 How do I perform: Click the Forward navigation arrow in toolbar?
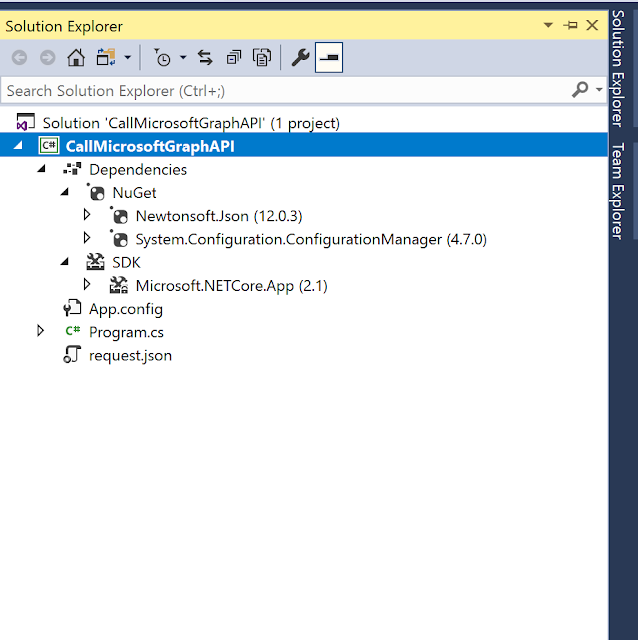[x=47, y=58]
